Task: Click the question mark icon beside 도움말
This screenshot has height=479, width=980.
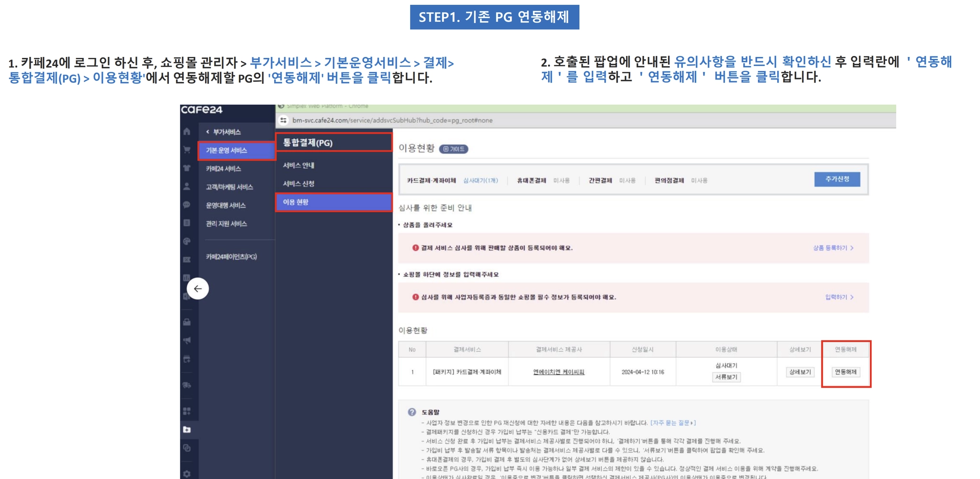Action: [x=412, y=412]
